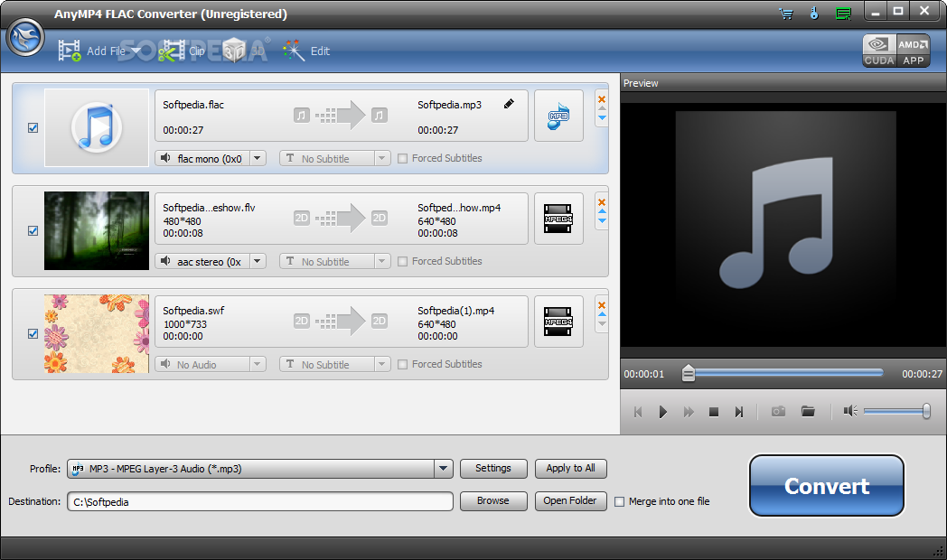Select the music note thumbnail of flac file
This screenshot has width=947, height=560.
tap(97, 128)
